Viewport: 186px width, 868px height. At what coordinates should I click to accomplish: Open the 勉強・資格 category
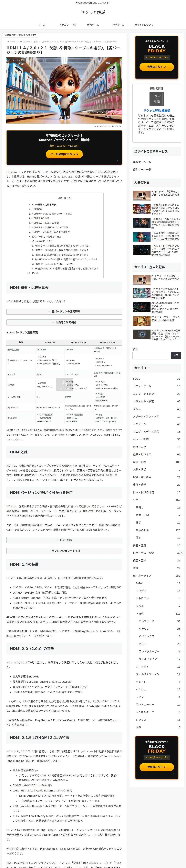point(157,462)
